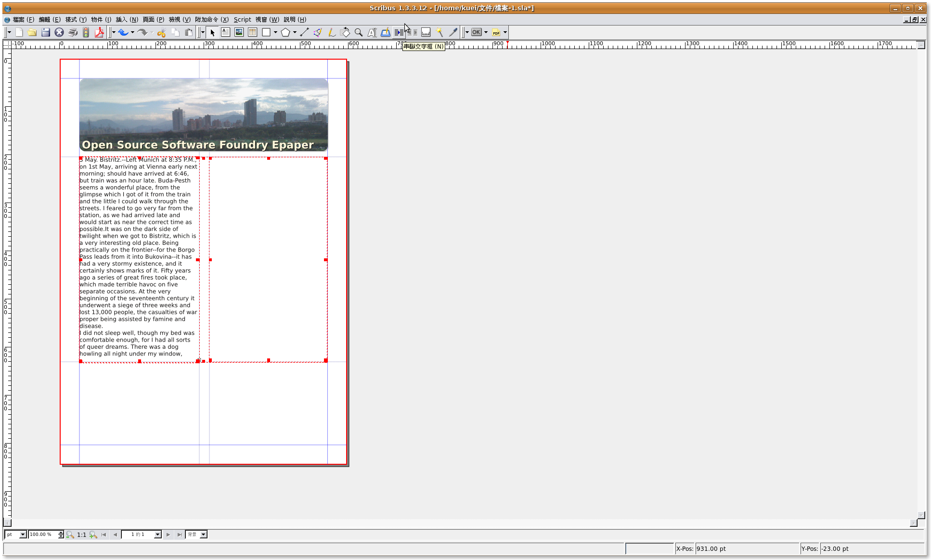Open the pt unit dropdown

click(x=22, y=535)
